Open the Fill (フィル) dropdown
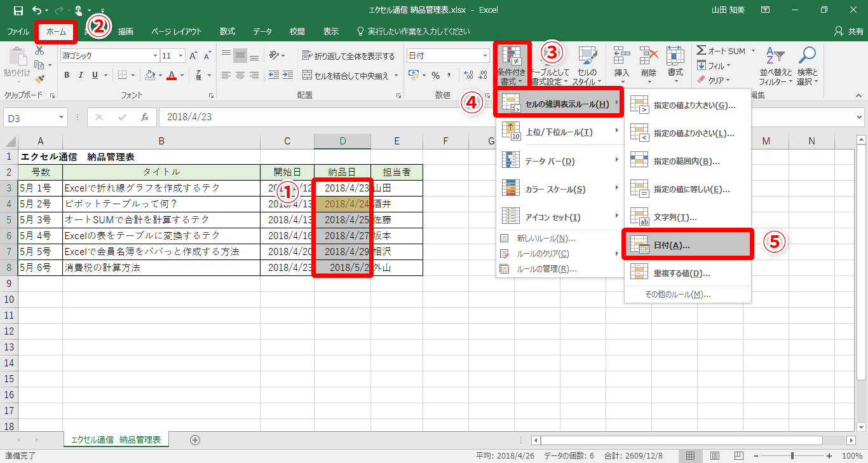Viewport: 868px width, 463px height. pyautogui.click(x=713, y=66)
